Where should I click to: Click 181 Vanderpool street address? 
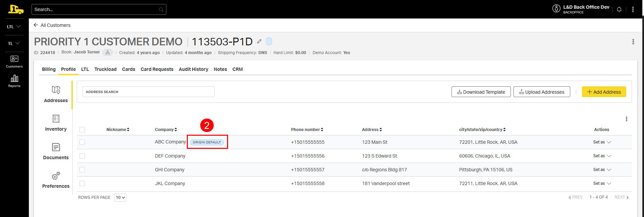[x=386, y=183]
